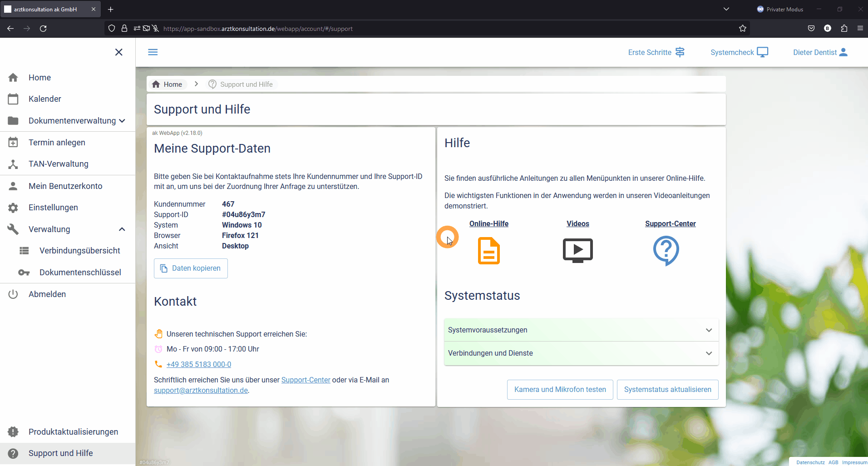Screen dimensions: 868x466
Task: Select Termin anlegen in the sidebar
Action: 56,142
